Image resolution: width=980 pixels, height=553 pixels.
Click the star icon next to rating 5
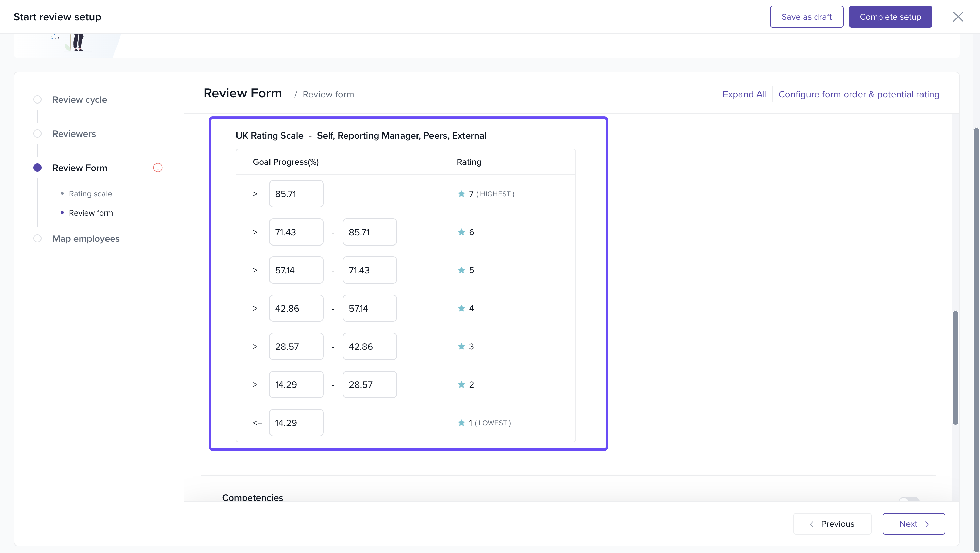click(x=461, y=270)
